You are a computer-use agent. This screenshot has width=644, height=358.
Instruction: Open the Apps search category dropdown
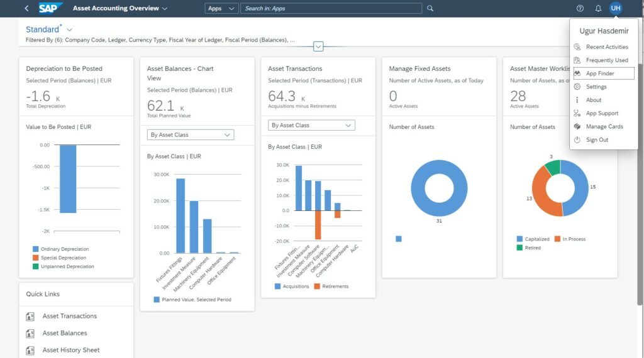[x=222, y=9]
